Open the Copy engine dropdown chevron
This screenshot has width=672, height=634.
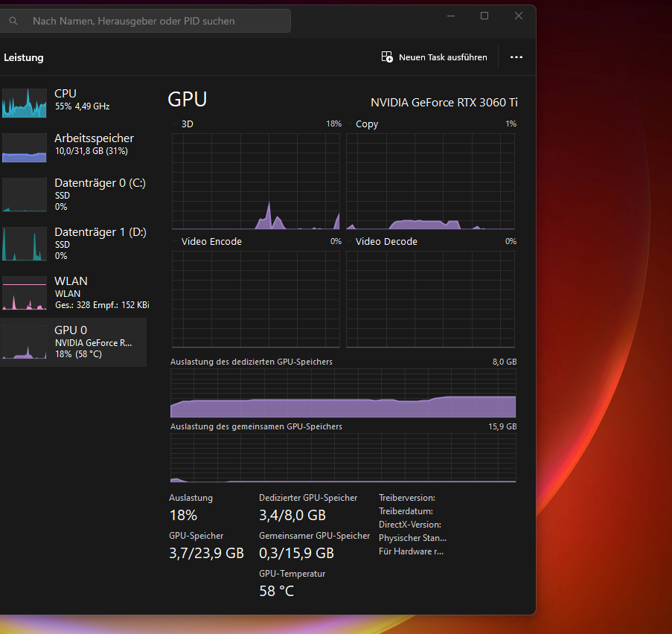(x=349, y=124)
